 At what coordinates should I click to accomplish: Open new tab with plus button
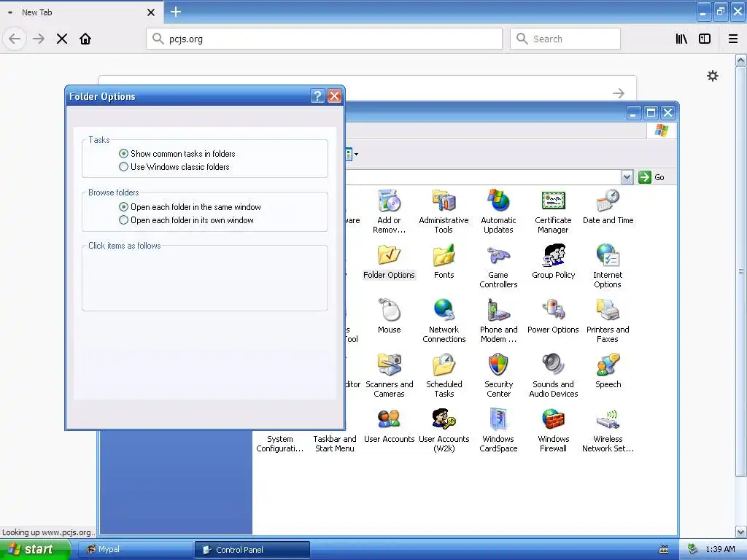(176, 12)
